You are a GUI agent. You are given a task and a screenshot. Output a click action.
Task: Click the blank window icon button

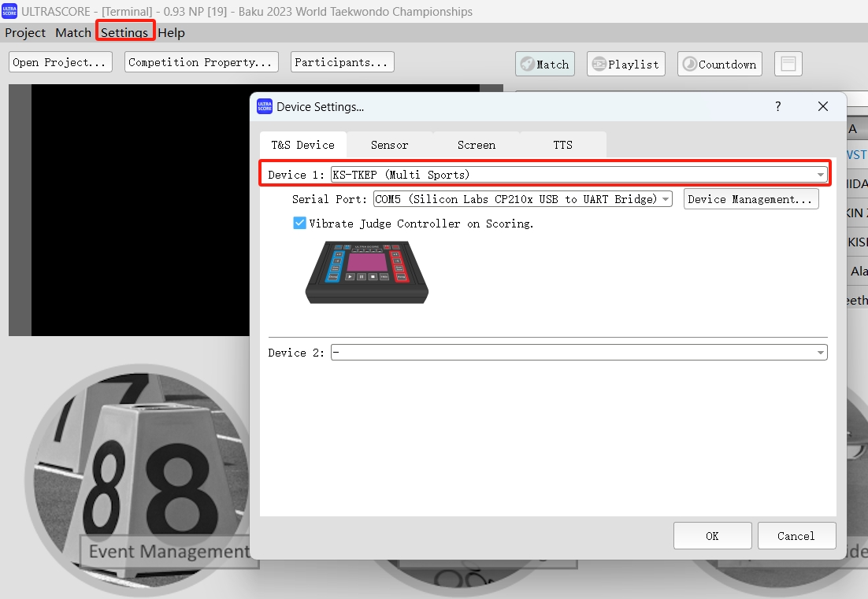click(788, 65)
